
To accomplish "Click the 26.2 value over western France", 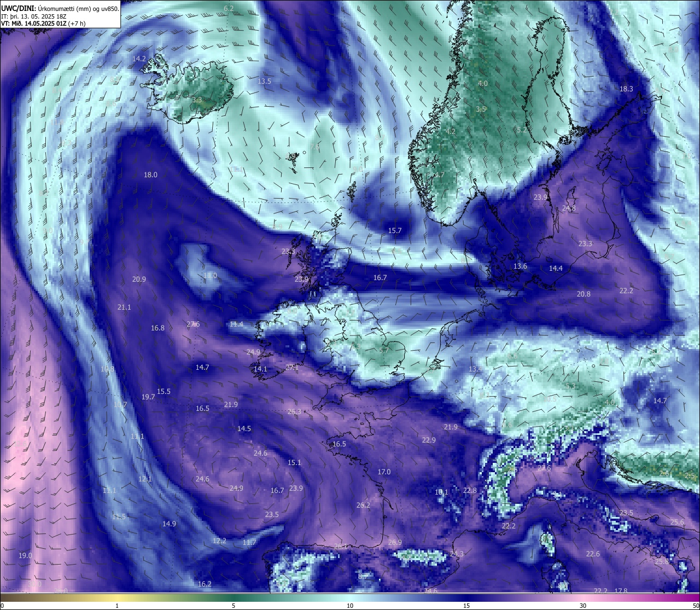I will tap(363, 505).
